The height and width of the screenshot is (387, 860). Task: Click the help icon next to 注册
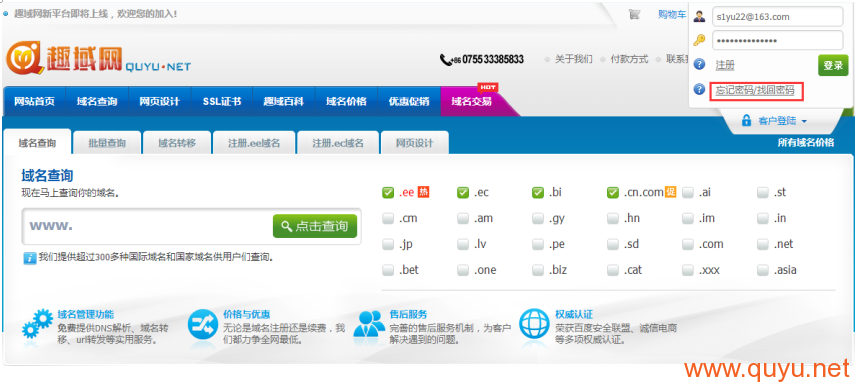699,65
